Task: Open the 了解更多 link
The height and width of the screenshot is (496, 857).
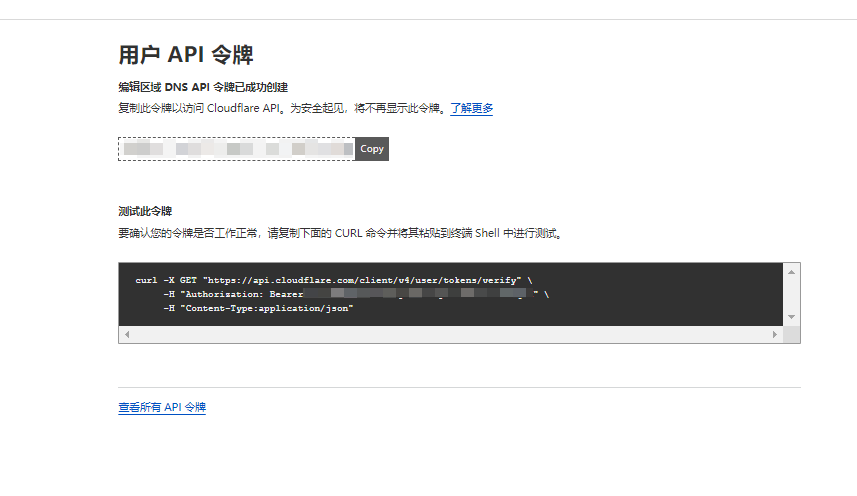Action: point(472,108)
